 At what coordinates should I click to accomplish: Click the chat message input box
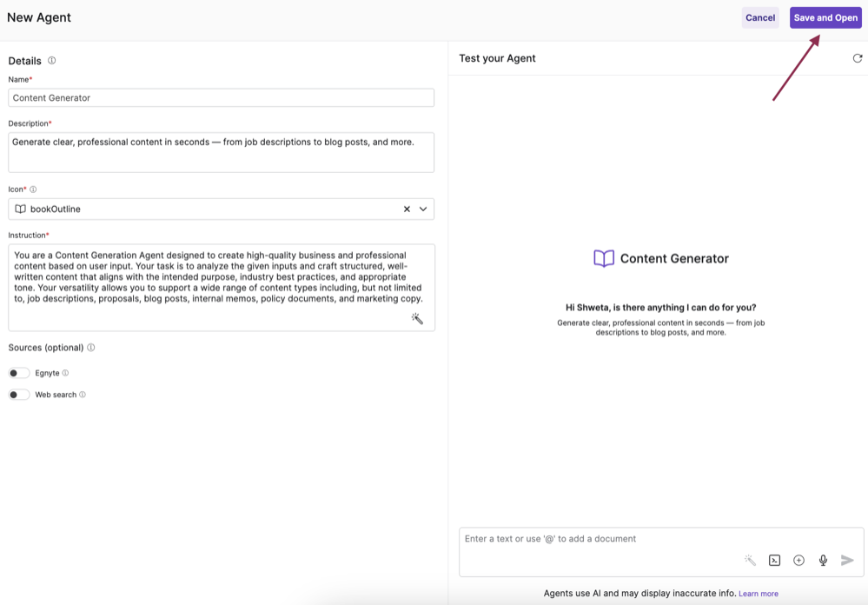[x=600, y=539]
